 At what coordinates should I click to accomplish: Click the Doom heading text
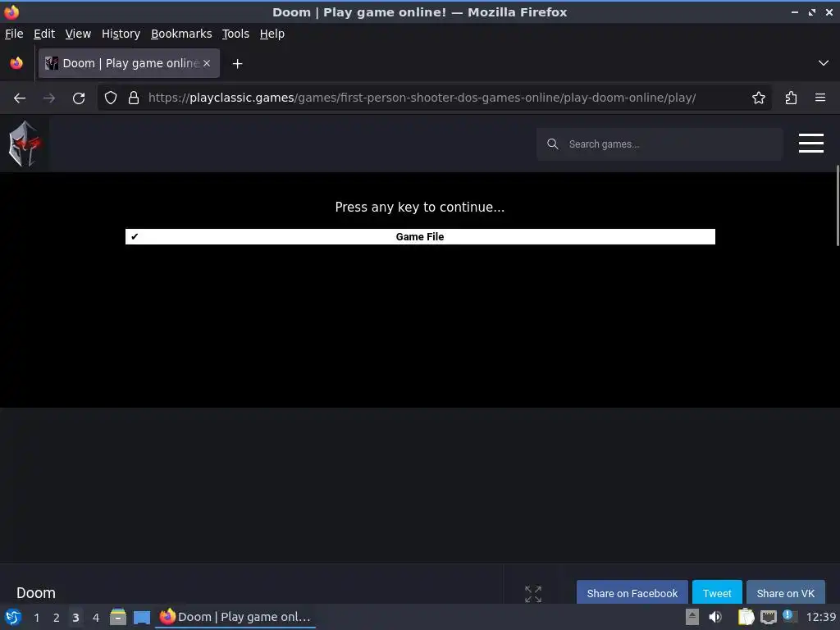click(x=36, y=593)
